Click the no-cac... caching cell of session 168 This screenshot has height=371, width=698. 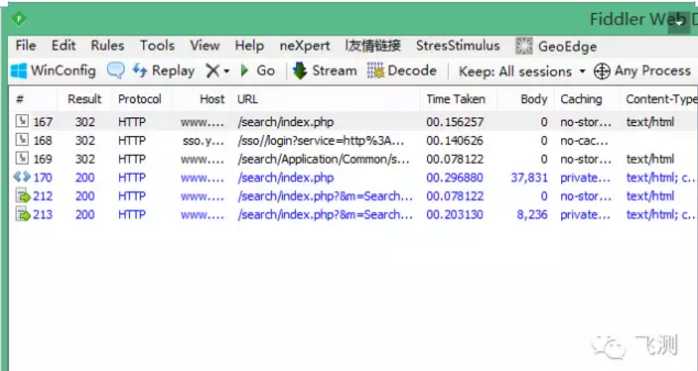click(584, 141)
